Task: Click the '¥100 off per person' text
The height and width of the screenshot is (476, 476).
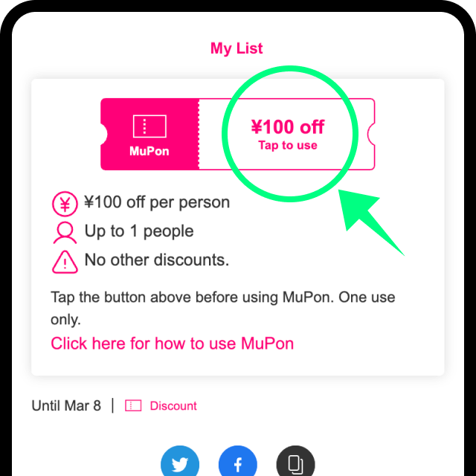Action: 157,202
